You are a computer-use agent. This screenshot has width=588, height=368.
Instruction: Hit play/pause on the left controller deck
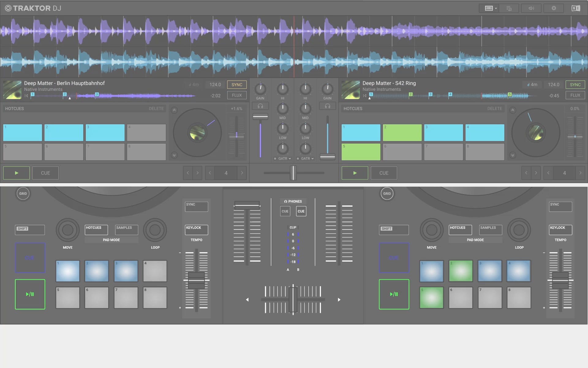pyautogui.click(x=30, y=294)
